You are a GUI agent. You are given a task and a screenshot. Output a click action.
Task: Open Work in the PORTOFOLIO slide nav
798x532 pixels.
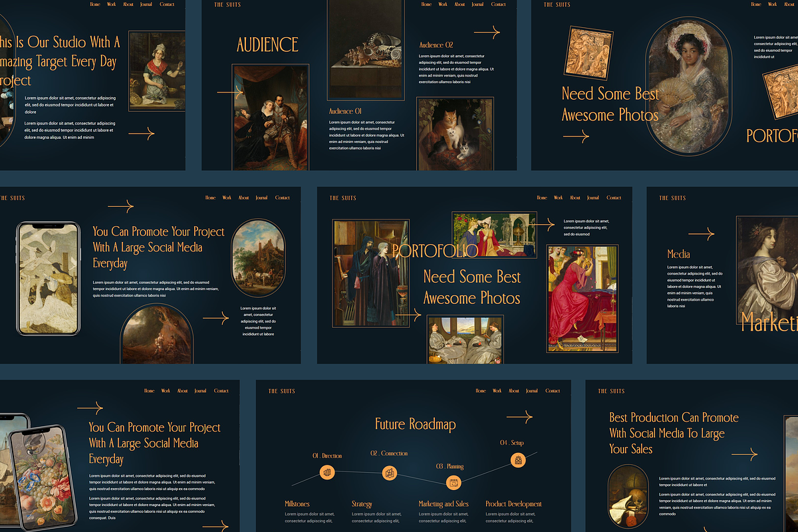pos(558,198)
